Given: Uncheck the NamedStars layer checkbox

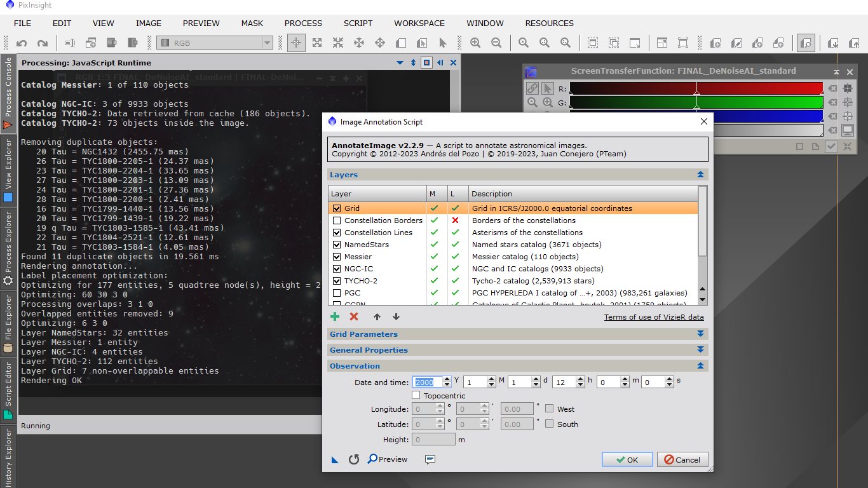Looking at the screenshot, I should click(337, 245).
